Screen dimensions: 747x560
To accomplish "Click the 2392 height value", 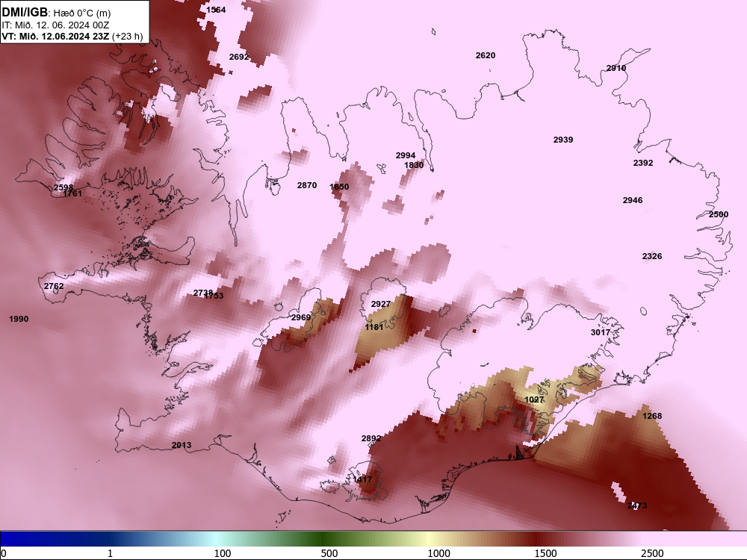I will coord(643,163).
